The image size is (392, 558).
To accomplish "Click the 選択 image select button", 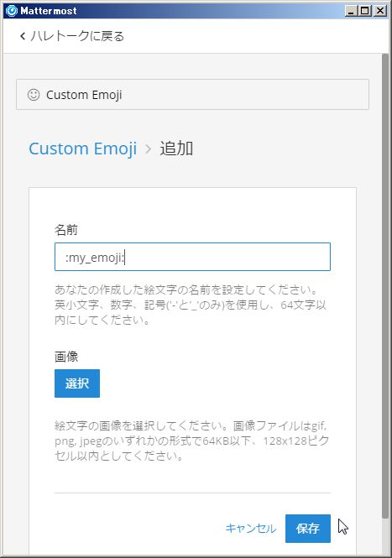I will [x=77, y=383].
